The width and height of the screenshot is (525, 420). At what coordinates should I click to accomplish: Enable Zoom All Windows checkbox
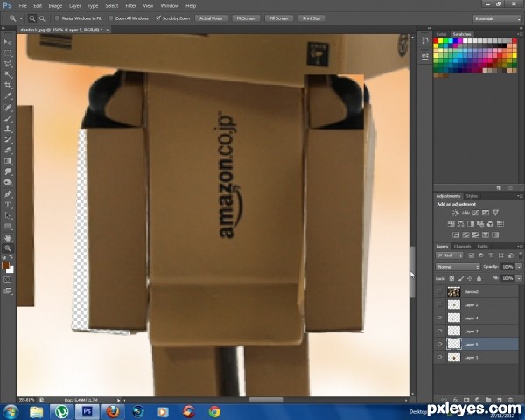point(111,18)
